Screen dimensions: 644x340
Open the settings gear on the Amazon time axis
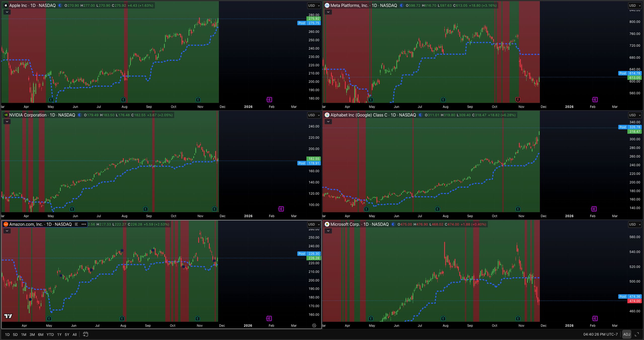tap(314, 325)
